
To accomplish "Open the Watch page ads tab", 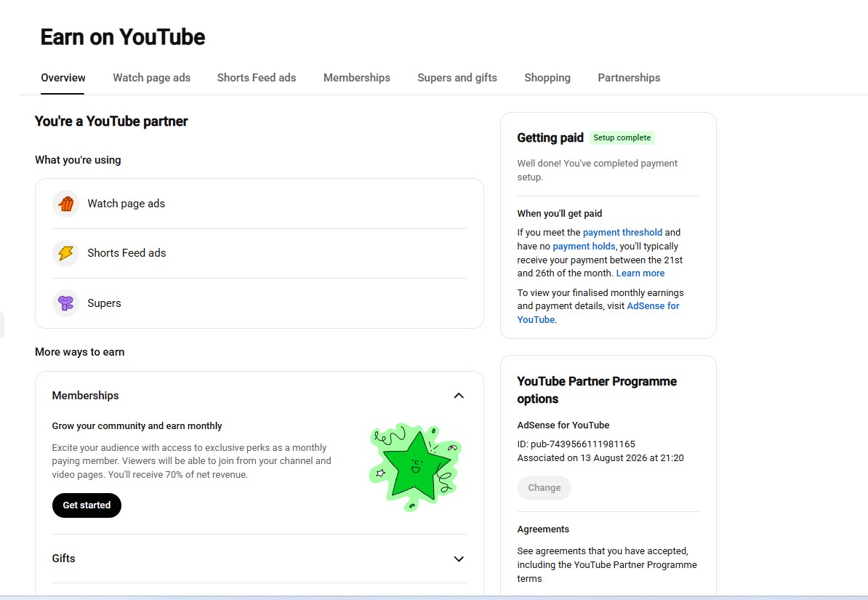I will [x=152, y=78].
